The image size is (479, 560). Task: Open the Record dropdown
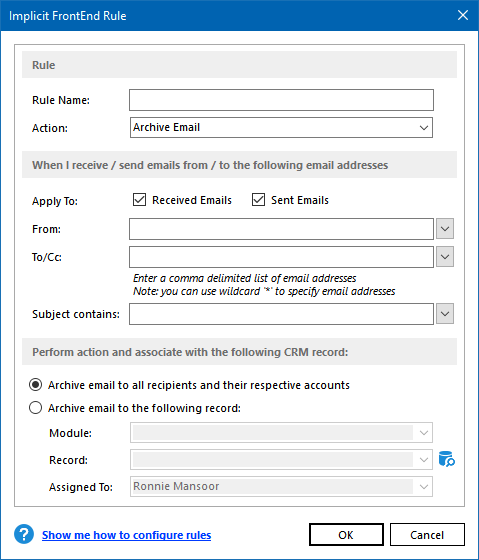point(281,460)
